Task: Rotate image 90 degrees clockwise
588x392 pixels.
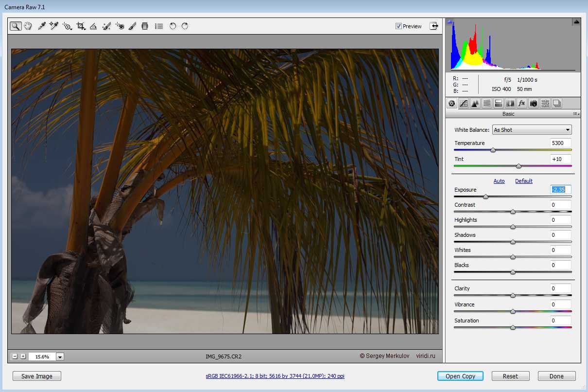Action: point(185,26)
